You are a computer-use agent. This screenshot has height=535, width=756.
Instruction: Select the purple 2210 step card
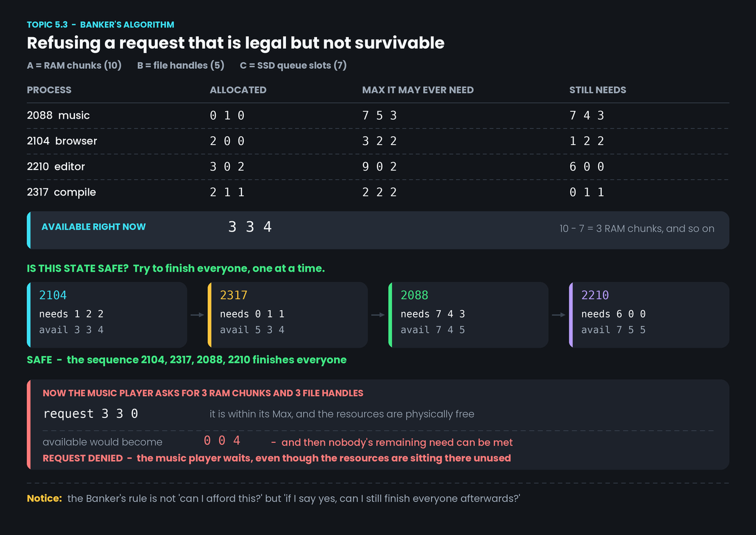click(649, 315)
